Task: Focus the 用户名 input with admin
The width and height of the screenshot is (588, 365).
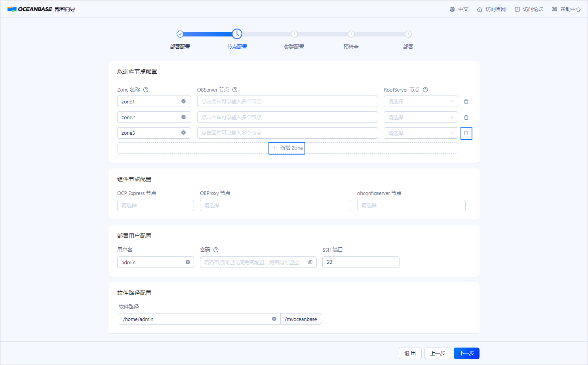Action: click(x=156, y=262)
